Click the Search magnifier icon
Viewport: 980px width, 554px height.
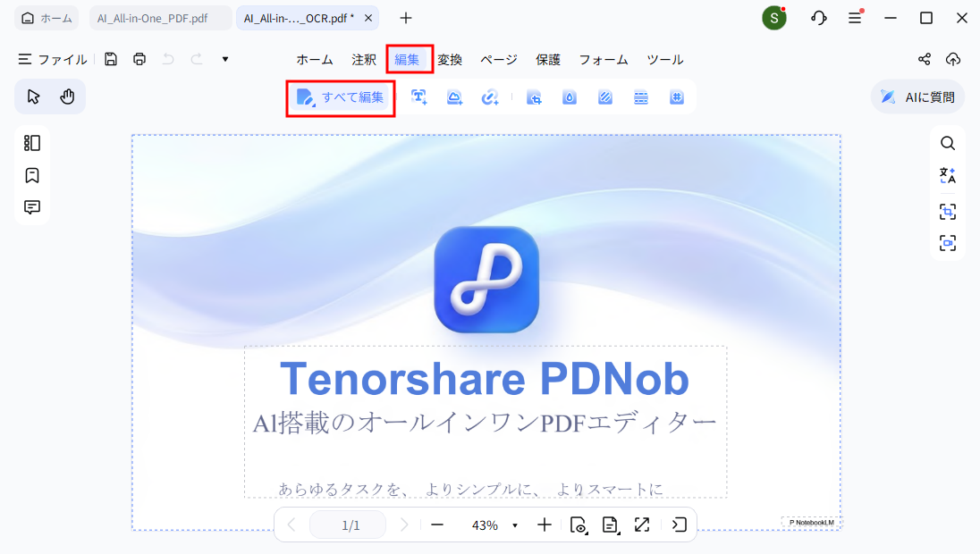click(x=948, y=143)
